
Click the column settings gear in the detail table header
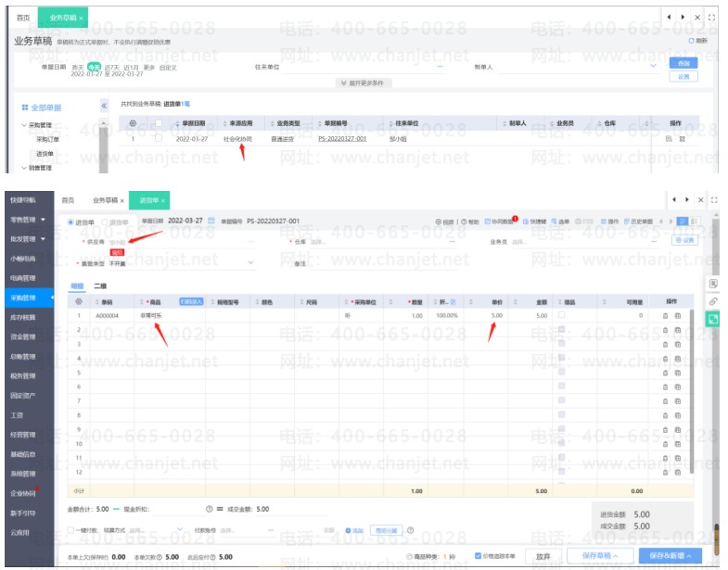point(79,302)
